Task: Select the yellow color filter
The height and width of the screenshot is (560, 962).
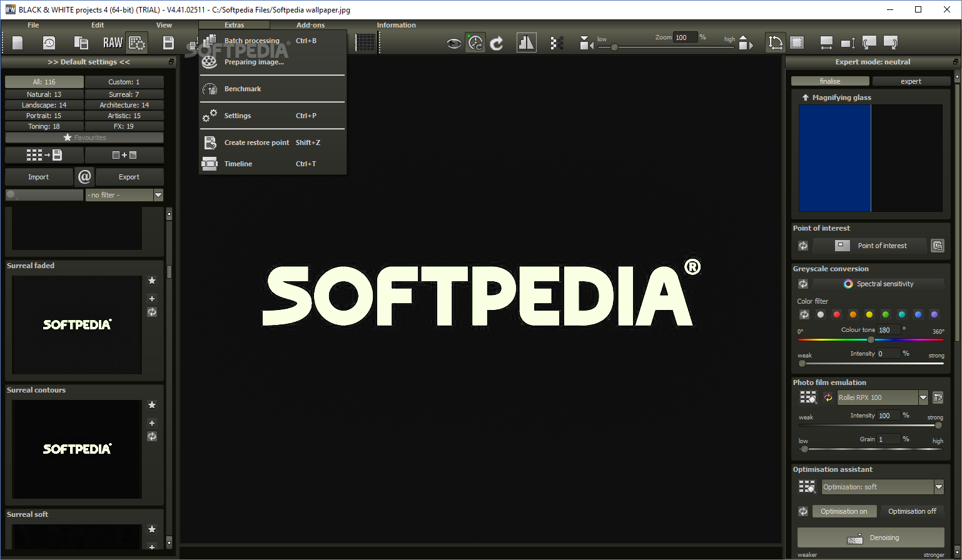Action: [869, 314]
